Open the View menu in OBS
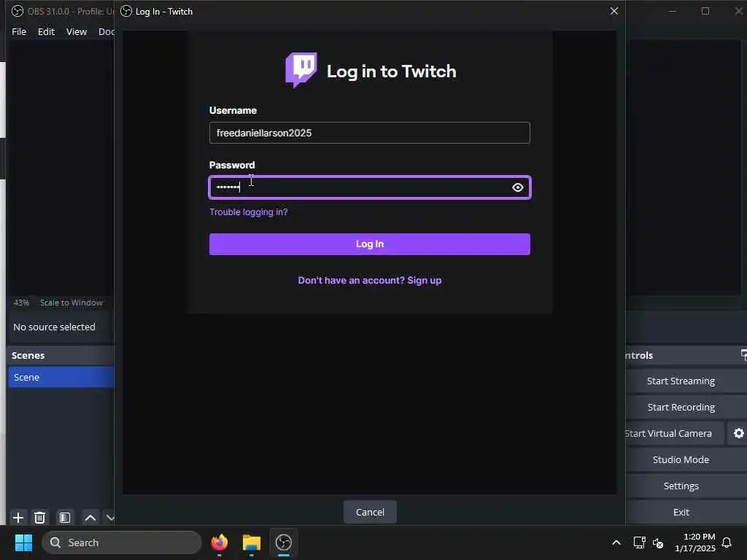This screenshot has width=747, height=560. 76,31
